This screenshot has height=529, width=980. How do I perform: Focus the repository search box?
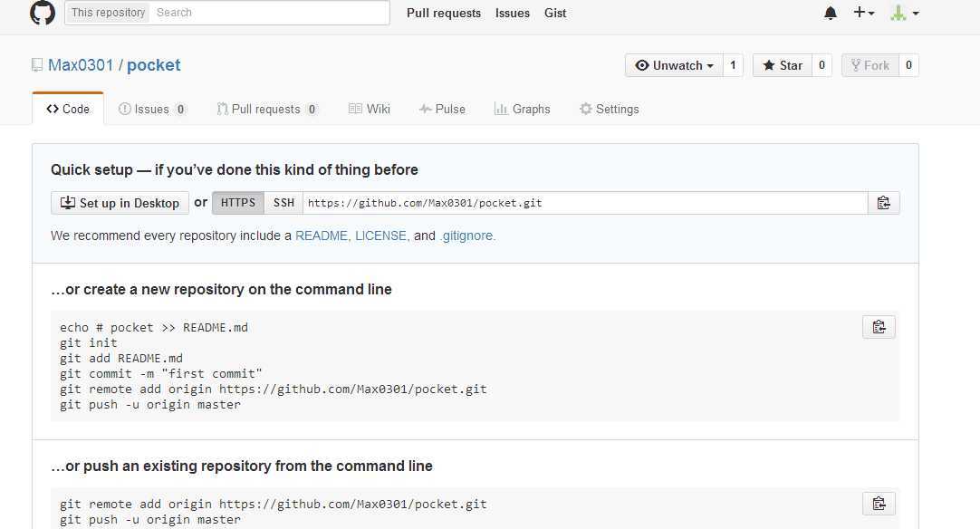[270, 13]
